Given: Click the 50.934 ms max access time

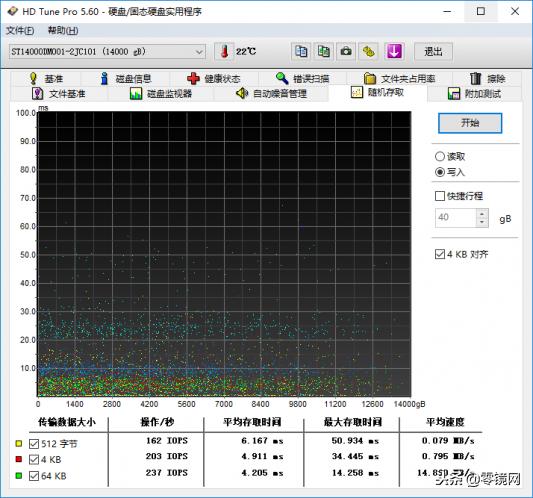Looking at the screenshot, I should (x=355, y=441).
